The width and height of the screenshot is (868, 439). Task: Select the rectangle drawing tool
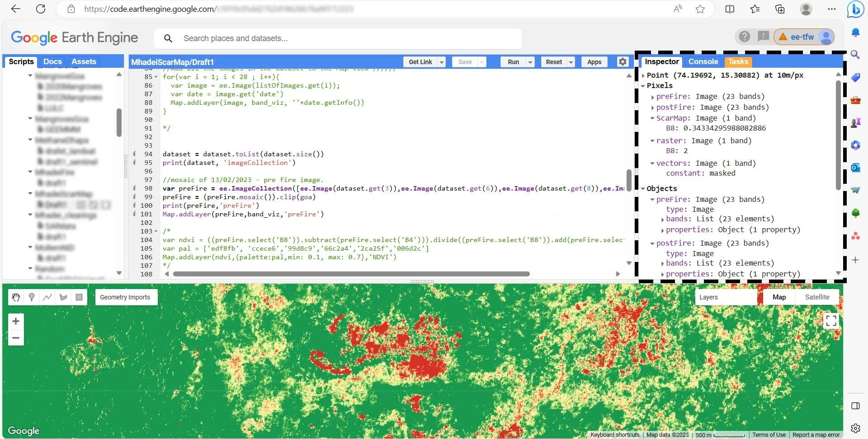(79, 297)
